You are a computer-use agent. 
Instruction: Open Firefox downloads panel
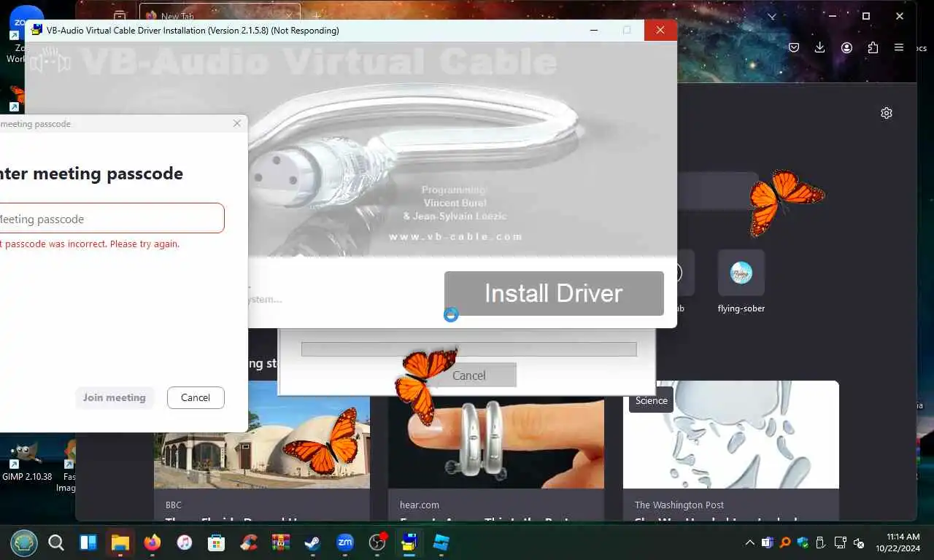[820, 47]
